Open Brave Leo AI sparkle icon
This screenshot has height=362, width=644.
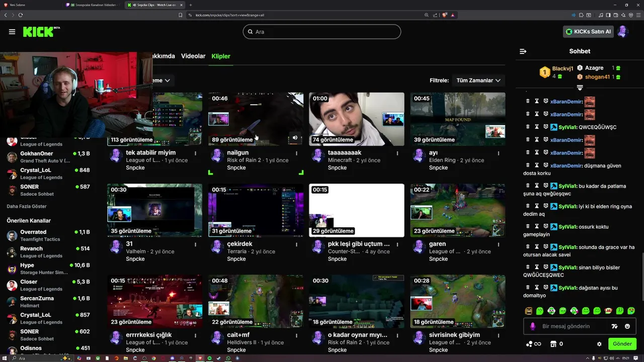623,15
